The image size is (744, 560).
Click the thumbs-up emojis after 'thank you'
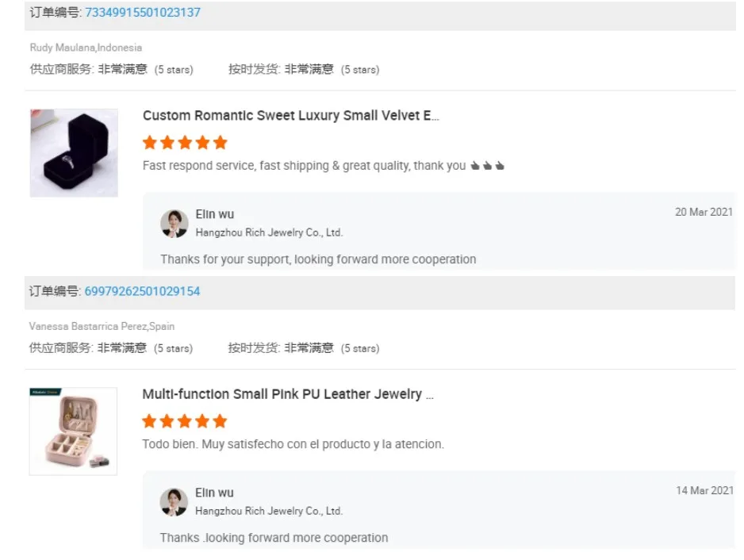488,167
